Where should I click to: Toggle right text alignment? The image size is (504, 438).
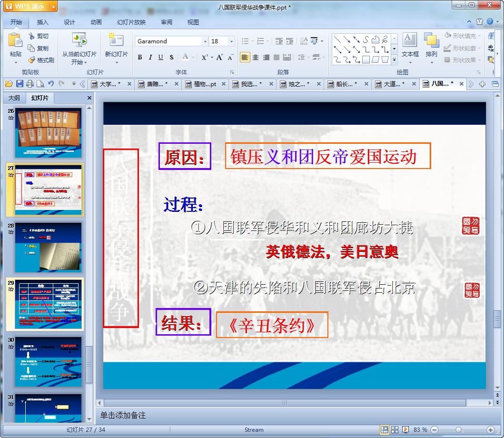[x=266, y=58]
